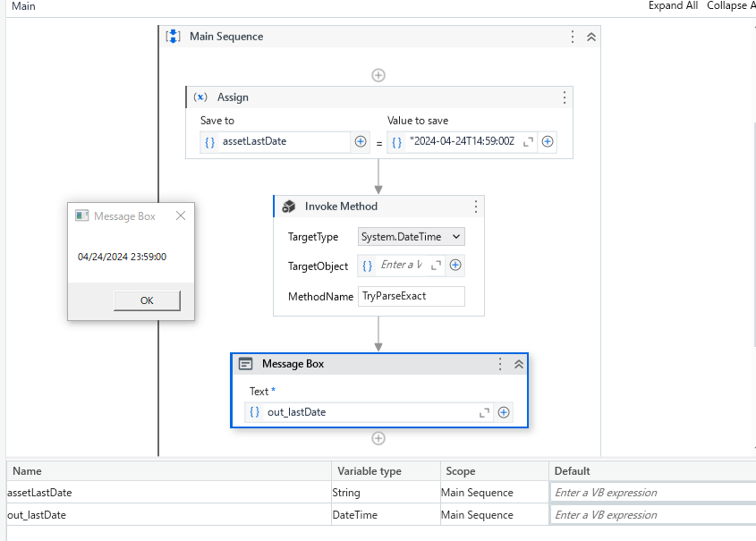Viewport: 756px width, 541px height.
Task: Click the plus button next to the Message Box Text field
Action: [x=503, y=412]
